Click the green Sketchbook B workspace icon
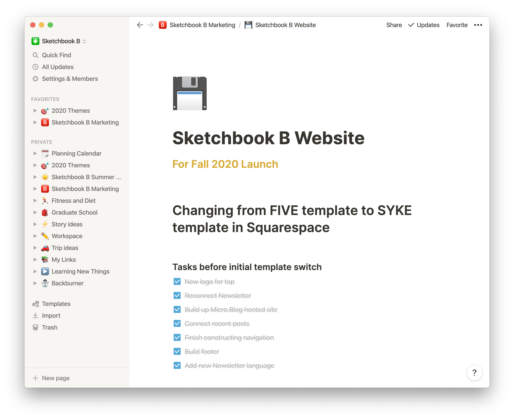 35,41
